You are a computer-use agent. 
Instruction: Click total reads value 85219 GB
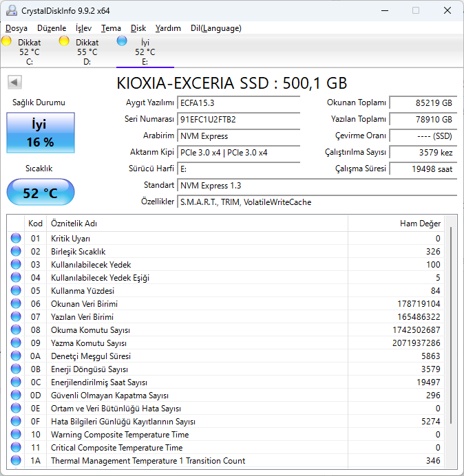click(x=423, y=103)
